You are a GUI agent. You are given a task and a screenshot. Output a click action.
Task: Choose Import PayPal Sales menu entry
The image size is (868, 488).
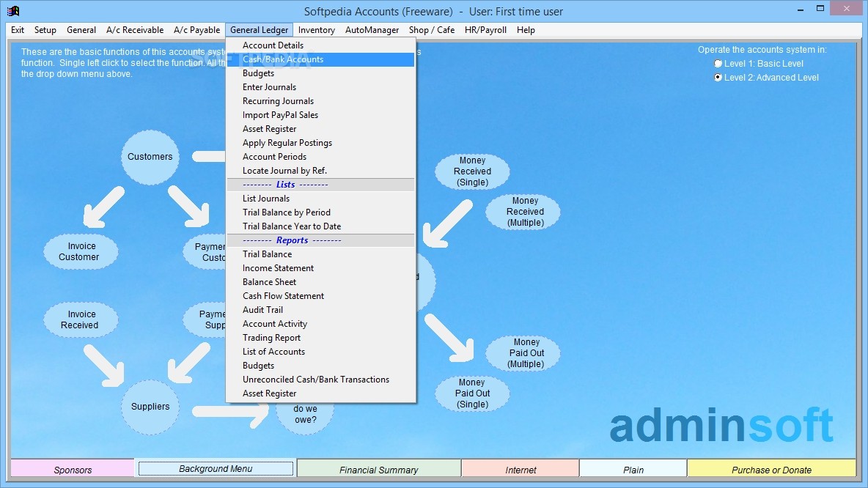[320, 114]
